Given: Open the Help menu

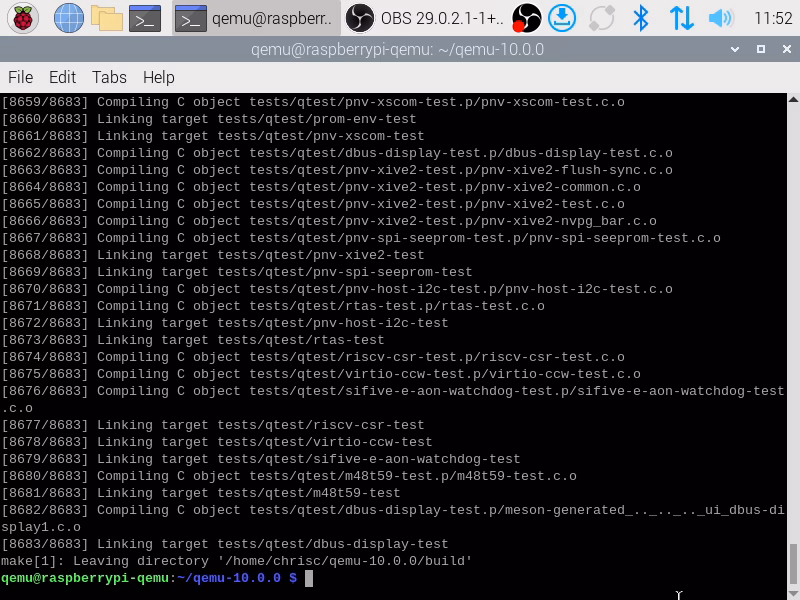Looking at the screenshot, I should tap(159, 77).
